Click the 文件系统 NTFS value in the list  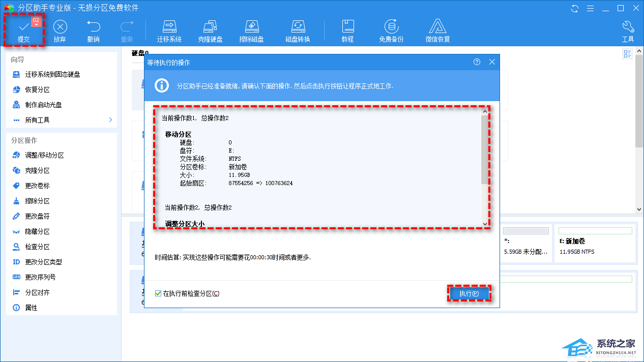coord(235,159)
